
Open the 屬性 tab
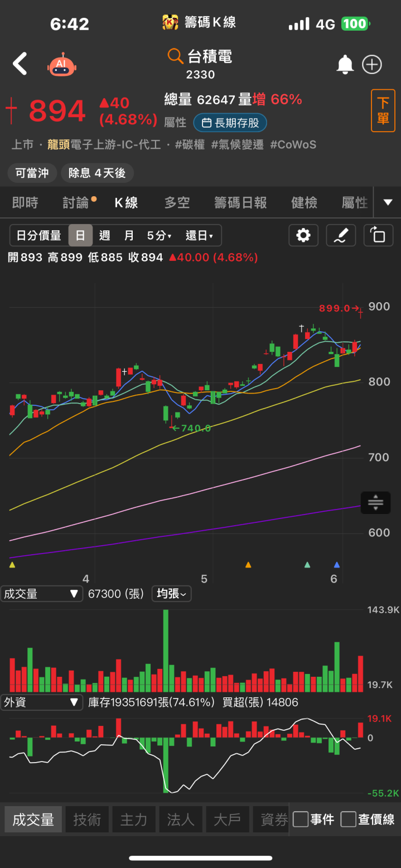point(355,203)
